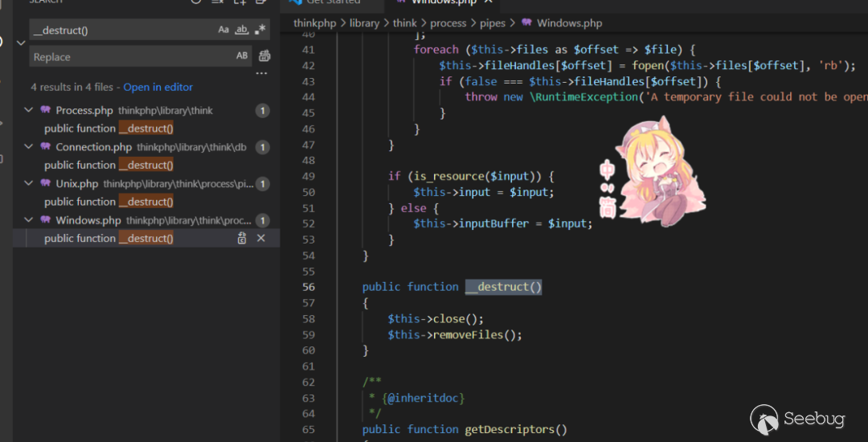Toggle the replace field chevron
Screen dimensions: 868x442
tap(21, 43)
